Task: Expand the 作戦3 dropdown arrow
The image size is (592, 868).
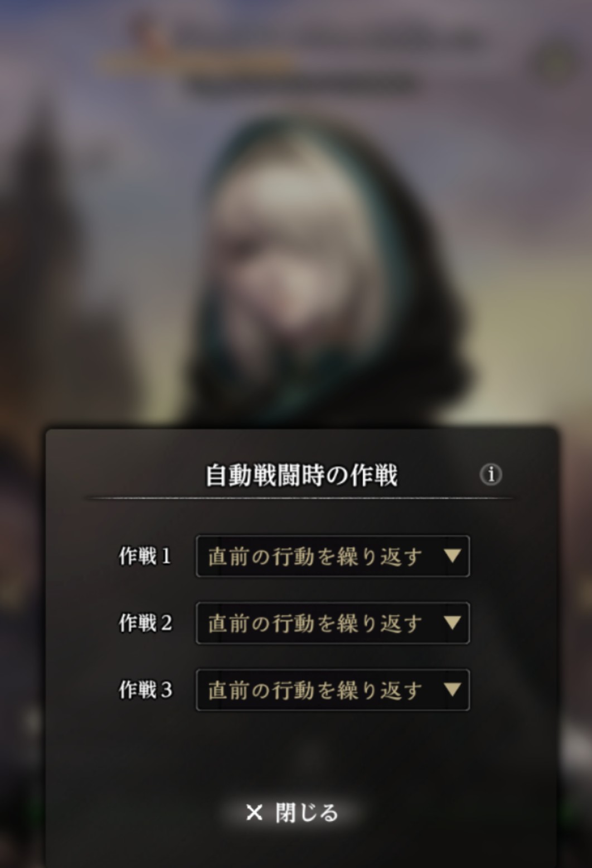Action: [452, 690]
